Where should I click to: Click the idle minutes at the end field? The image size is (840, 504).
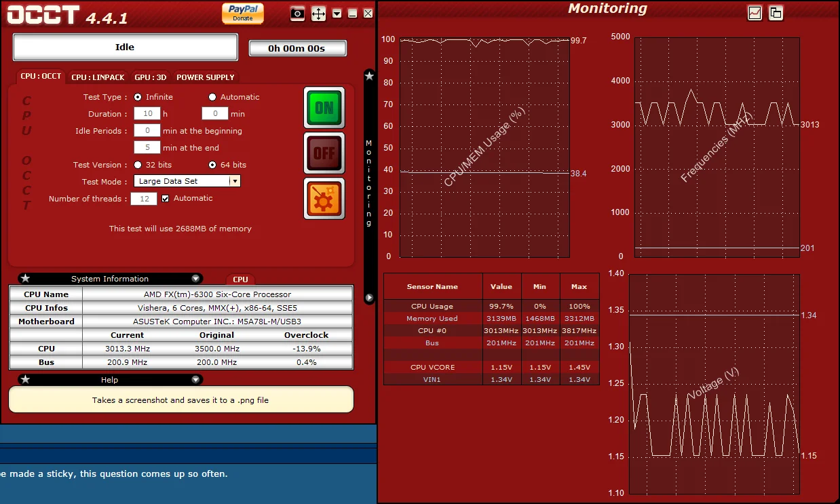(147, 148)
